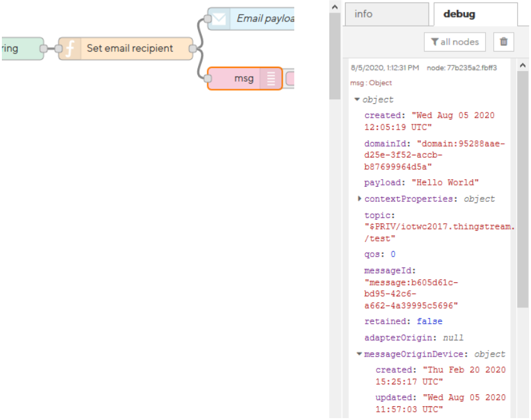The width and height of the screenshot is (531, 420).
Task: Click the canvas scrollbar up arrow
Action: 334,7
